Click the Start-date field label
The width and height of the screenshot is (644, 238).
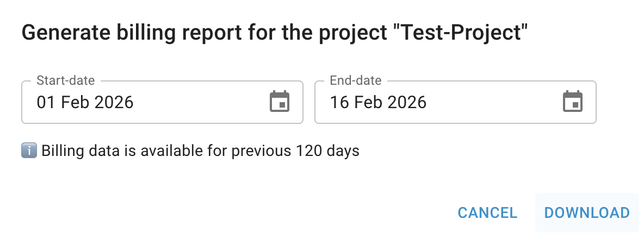click(x=65, y=81)
